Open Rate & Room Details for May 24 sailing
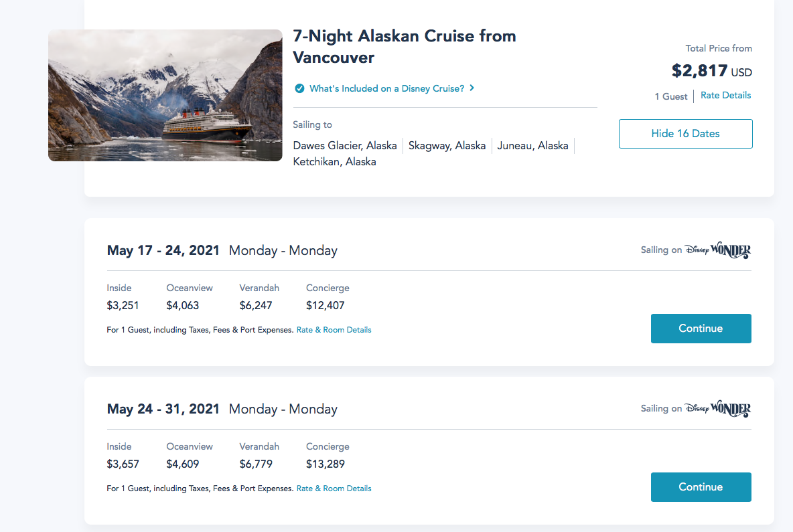This screenshot has width=793, height=532. pos(334,489)
